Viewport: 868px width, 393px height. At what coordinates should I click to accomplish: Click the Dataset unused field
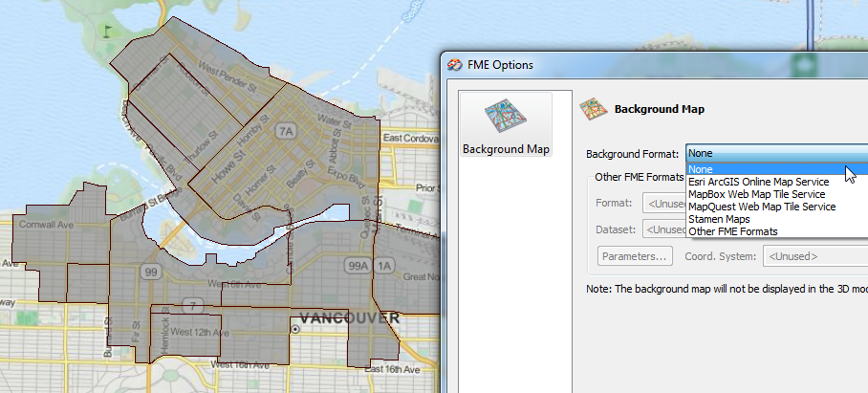pyautogui.click(x=664, y=229)
